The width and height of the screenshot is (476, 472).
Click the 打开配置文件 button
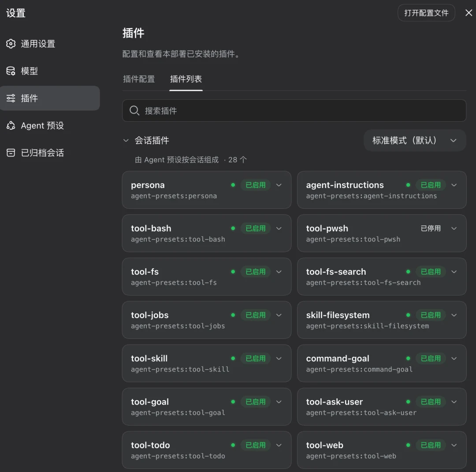426,13
